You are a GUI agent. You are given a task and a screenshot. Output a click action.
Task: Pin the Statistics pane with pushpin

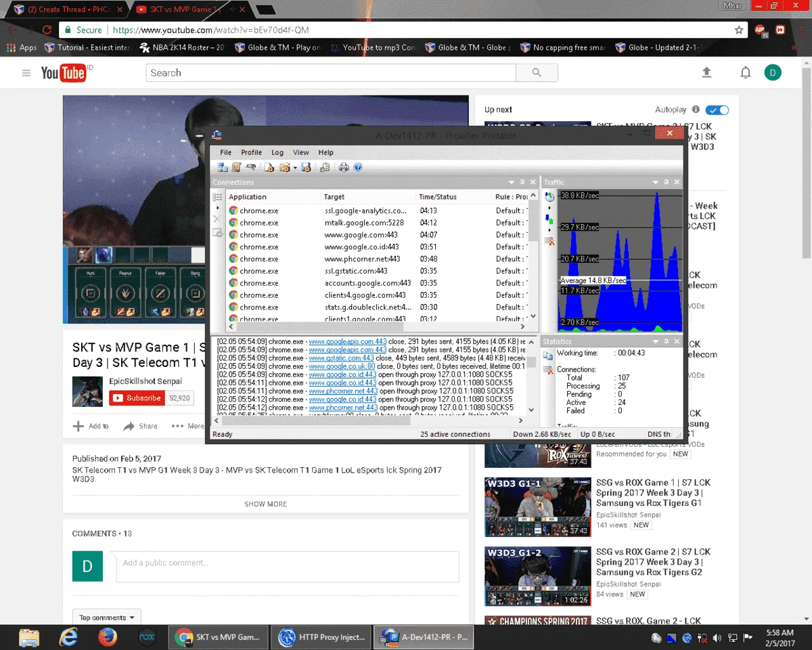(666, 342)
